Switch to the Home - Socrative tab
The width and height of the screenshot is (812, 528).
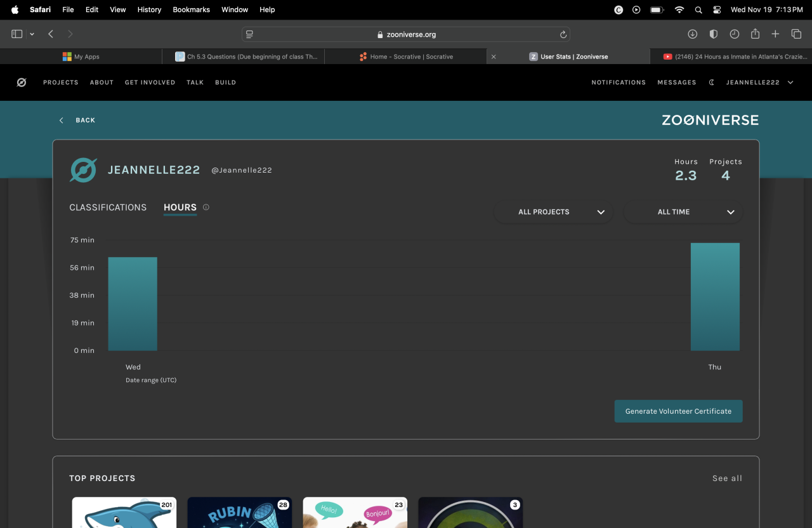(406, 56)
